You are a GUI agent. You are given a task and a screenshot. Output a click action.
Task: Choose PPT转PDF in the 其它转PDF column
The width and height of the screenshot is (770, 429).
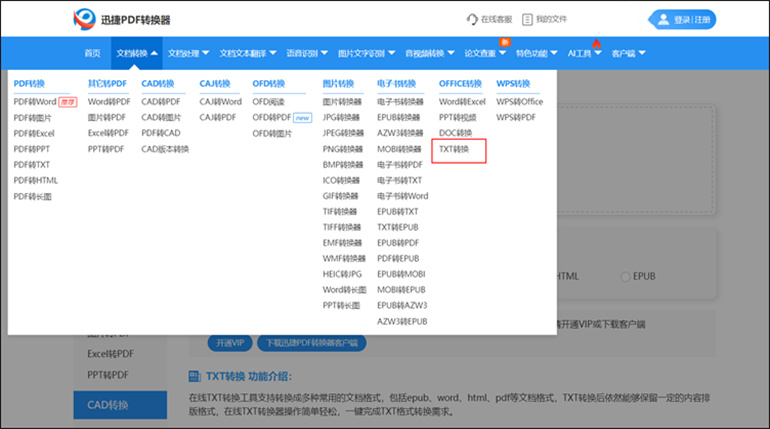click(x=106, y=149)
